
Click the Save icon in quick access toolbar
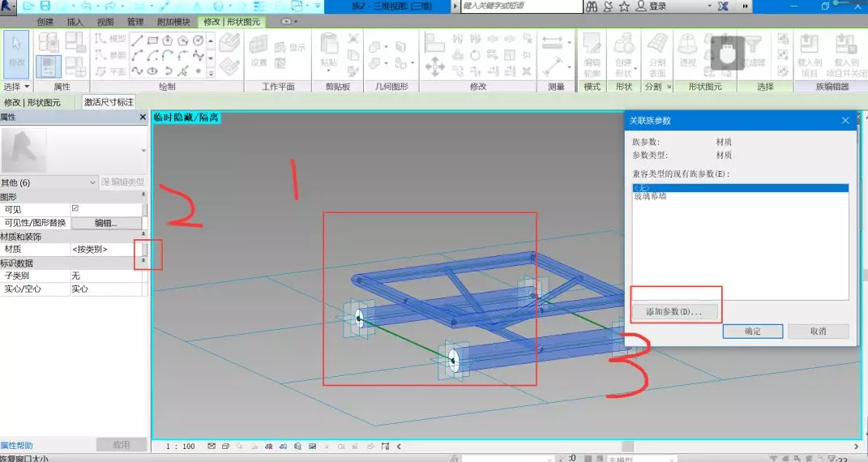pos(47,6)
